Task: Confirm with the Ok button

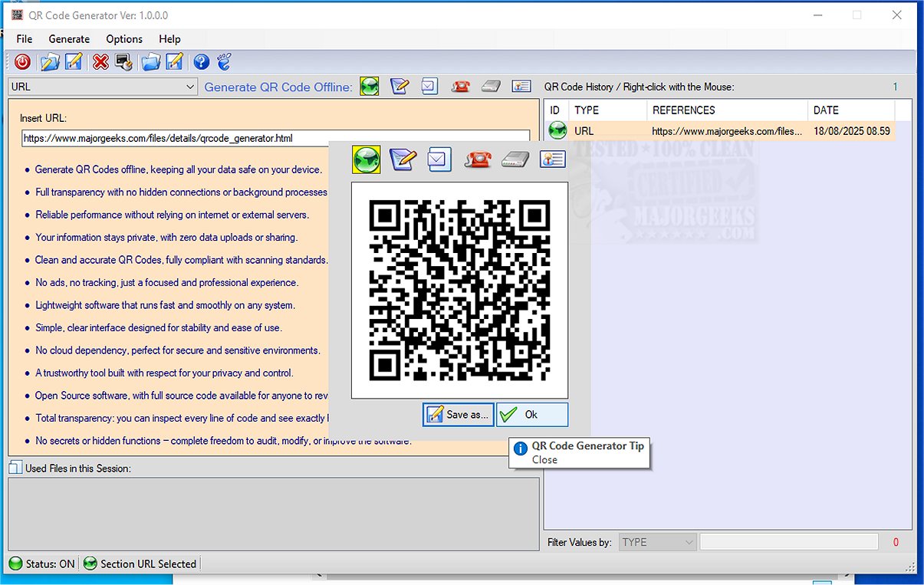Action: tap(531, 415)
